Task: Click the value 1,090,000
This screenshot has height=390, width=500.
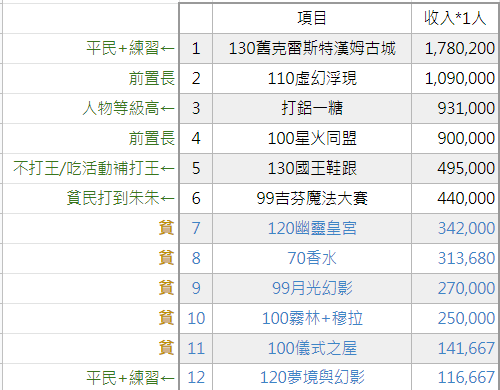Action: tap(460, 78)
